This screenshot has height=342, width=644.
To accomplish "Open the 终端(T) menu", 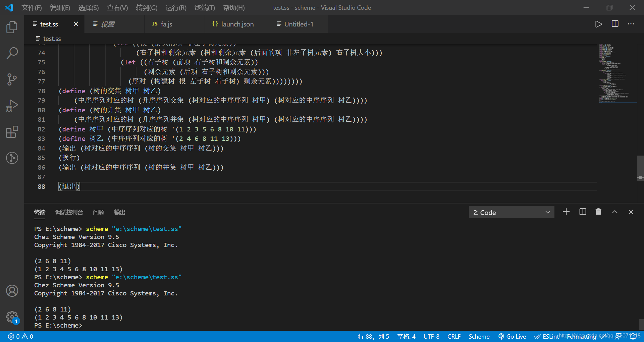I will point(205,8).
